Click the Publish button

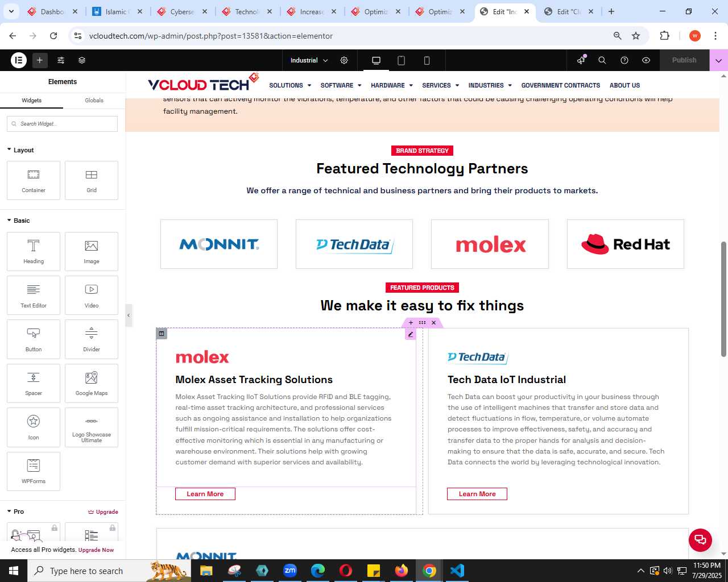[684, 60]
